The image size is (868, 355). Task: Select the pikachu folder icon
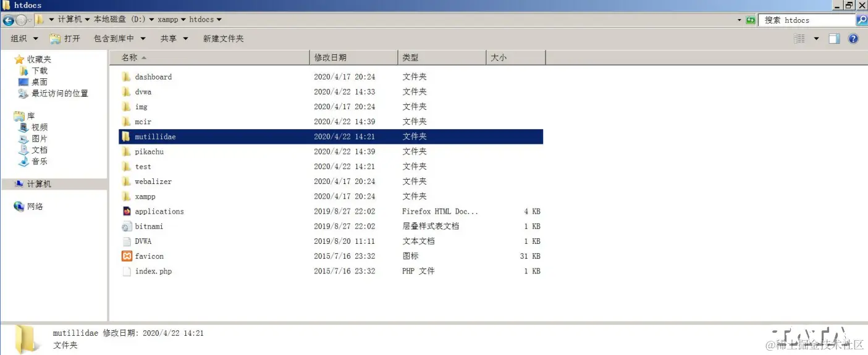(127, 151)
